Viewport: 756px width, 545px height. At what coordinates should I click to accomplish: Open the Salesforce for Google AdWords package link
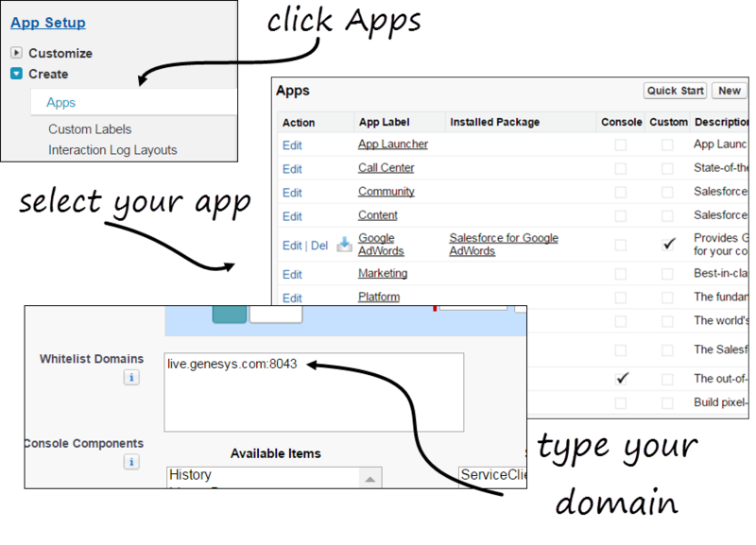tap(503, 245)
